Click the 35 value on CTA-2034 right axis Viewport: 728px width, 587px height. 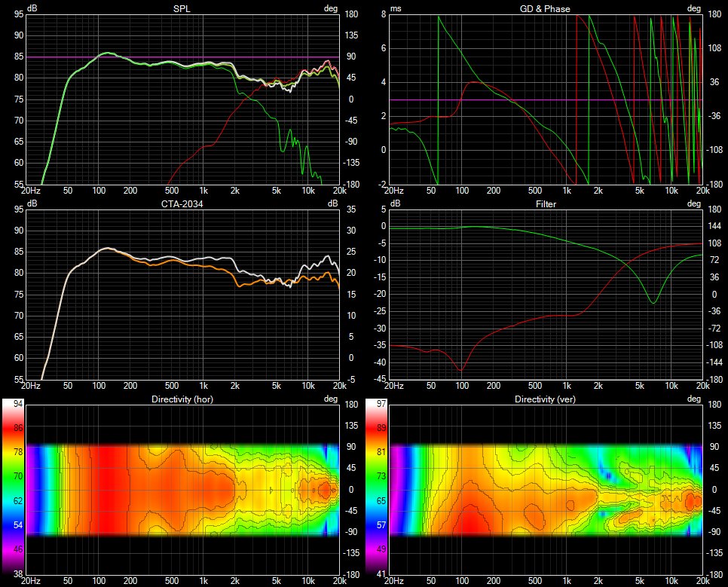(x=351, y=209)
